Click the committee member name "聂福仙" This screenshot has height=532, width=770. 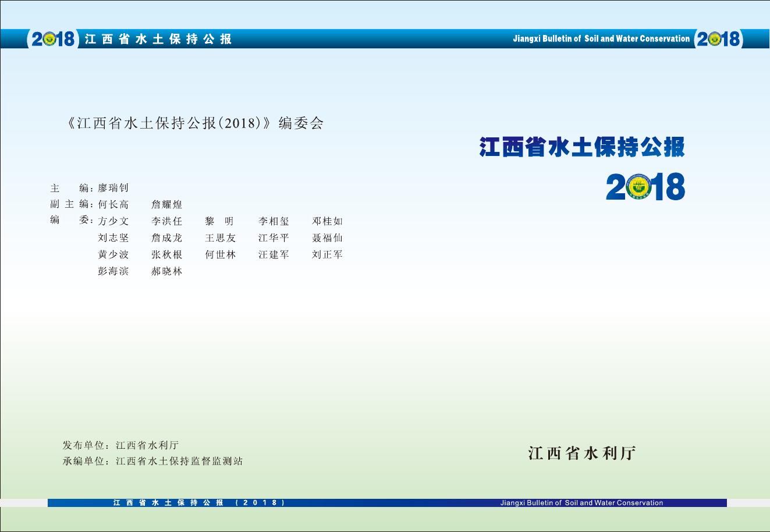point(327,237)
